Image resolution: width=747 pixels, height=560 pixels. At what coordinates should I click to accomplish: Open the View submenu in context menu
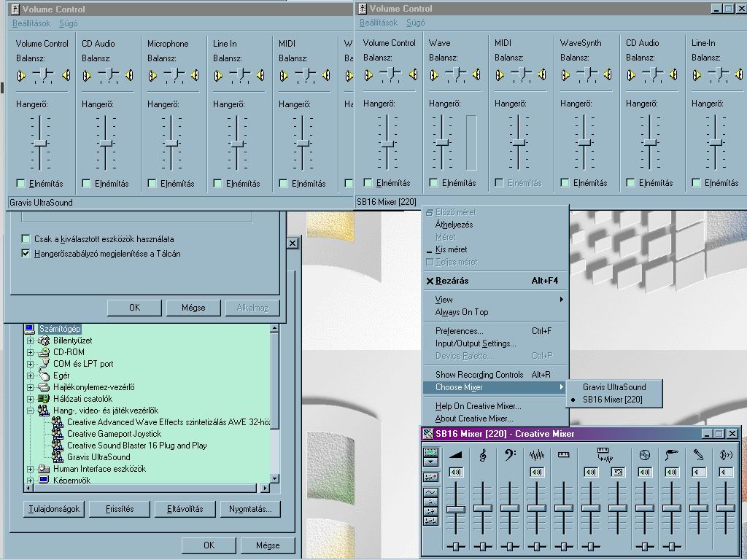coord(496,300)
